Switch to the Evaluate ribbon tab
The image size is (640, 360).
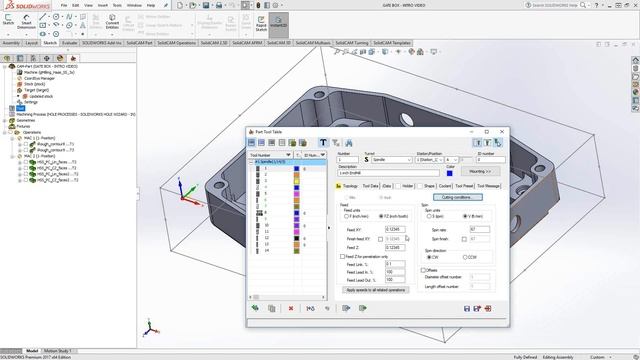pyautogui.click(x=69, y=43)
